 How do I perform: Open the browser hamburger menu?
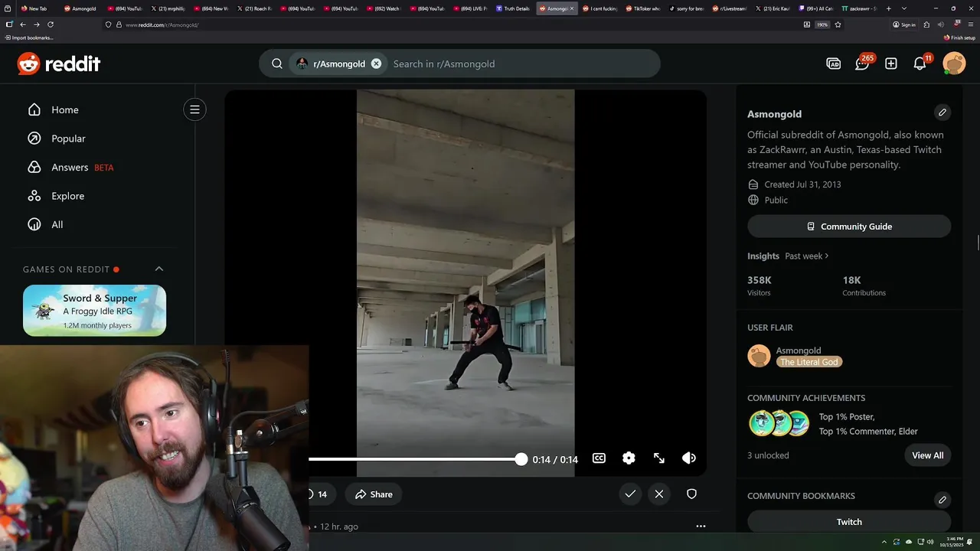pyautogui.click(x=972, y=24)
